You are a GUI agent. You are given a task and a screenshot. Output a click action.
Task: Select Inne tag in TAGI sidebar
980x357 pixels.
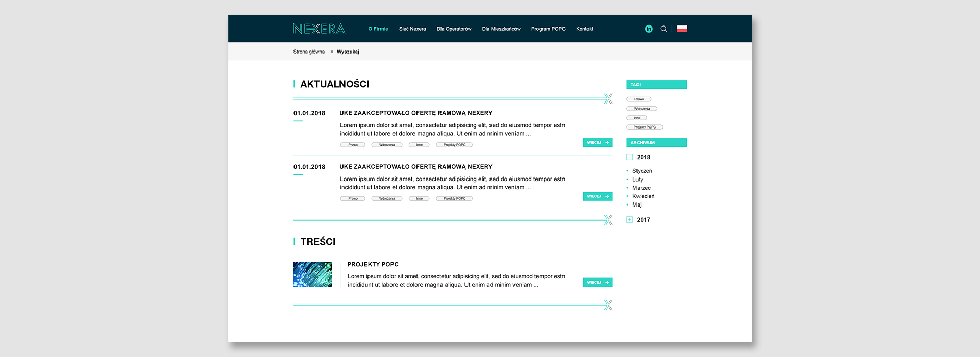click(636, 118)
